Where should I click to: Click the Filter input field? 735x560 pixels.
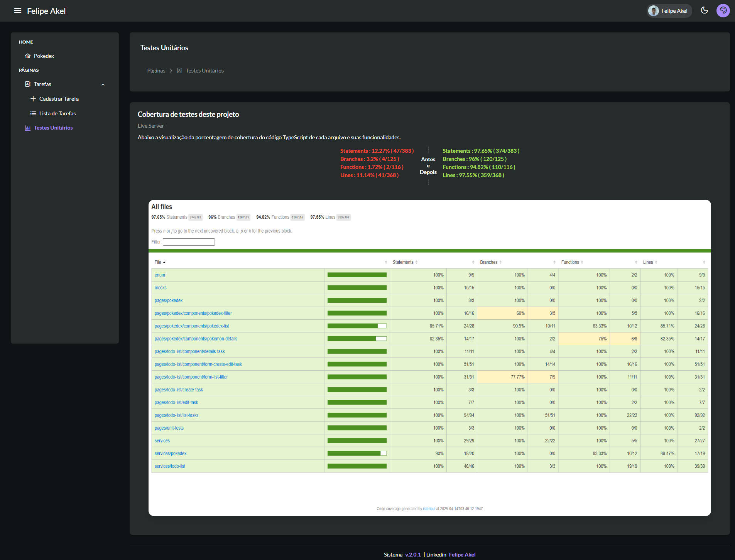189,242
